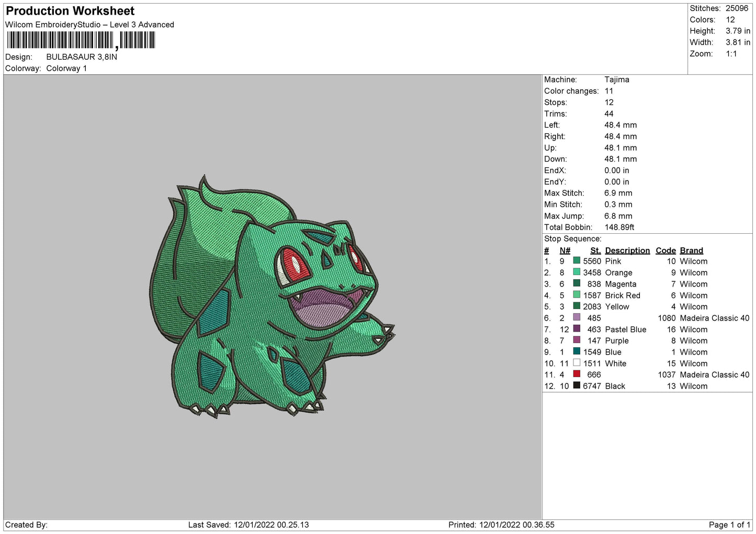The height and width of the screenshot is (534, 756).
Task: Click the Zoom value '1:1'
Action: [x=731, y=54]
